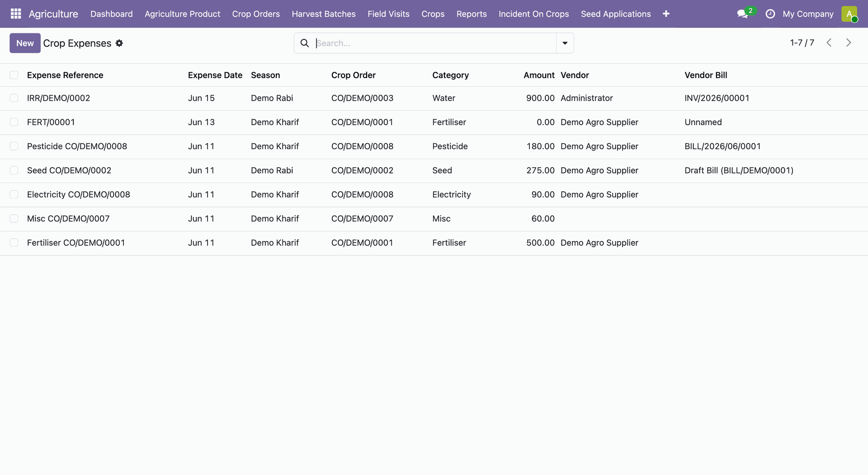Open the activities clock icon
The height and width of the screenshot is (475, 868).
[x=770, y=14]
